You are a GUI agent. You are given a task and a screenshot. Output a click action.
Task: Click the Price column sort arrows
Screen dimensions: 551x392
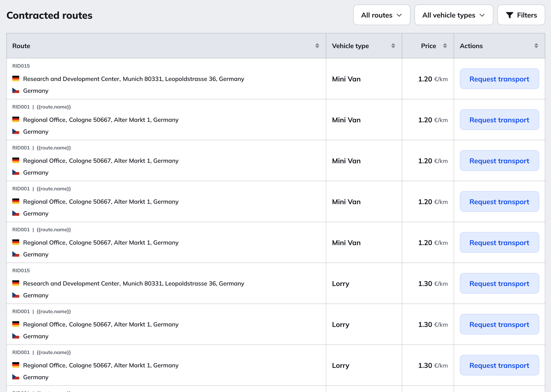[445, 46]
